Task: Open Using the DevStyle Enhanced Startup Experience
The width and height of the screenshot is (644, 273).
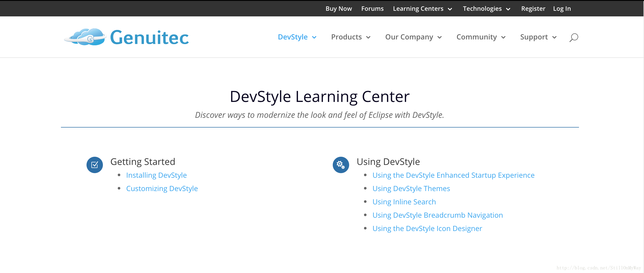Action: coord(454,175)
